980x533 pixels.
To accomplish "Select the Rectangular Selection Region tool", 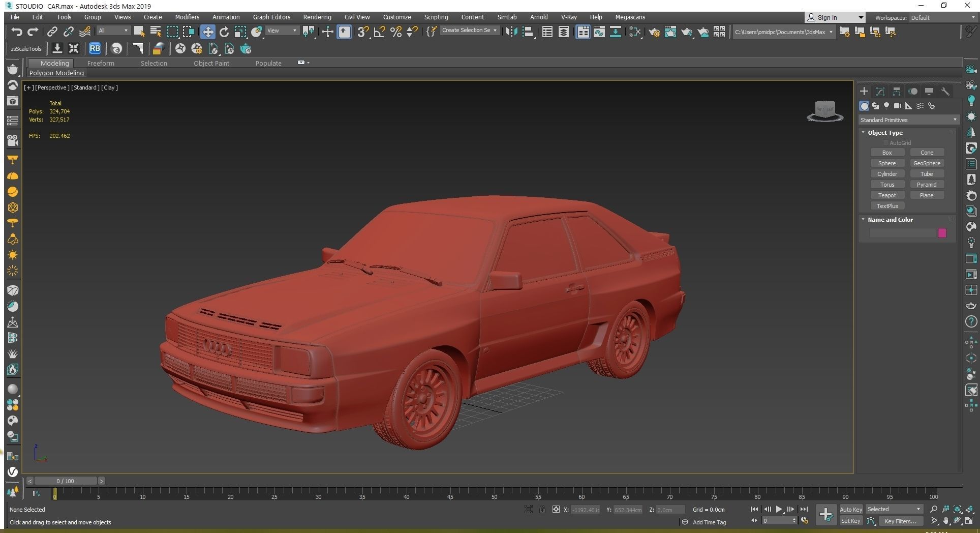I will (x=172, y=32).
